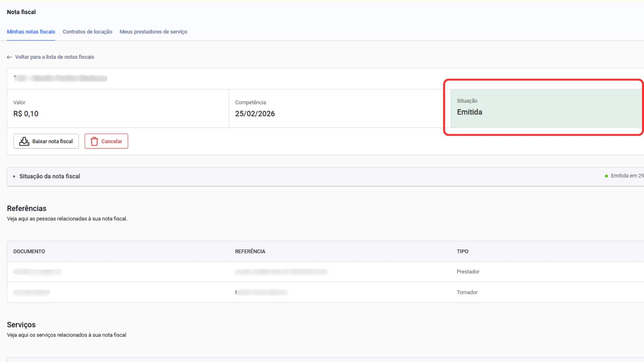644x362 pixels.
Task: Open the Minhas notas fiscais tab
Action: pyautogui.click(x=31, y=32)
